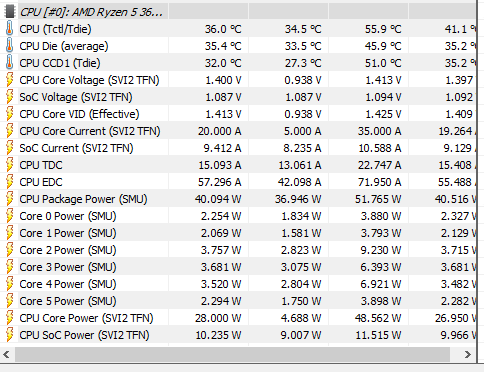Select Core 2 Power (SMU) label
This screenshot has width=484, height=379.
[x=68, y=250]
